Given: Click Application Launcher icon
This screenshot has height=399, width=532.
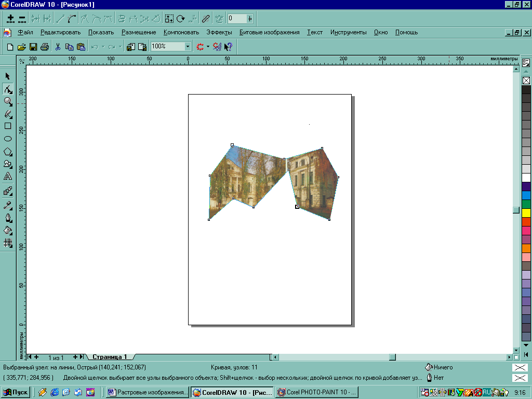Looking at the screenshot, I should 200,47.
